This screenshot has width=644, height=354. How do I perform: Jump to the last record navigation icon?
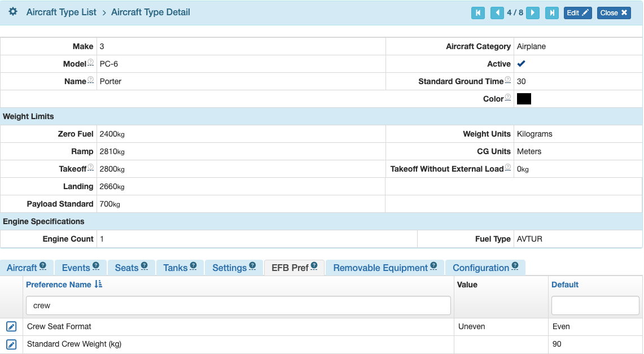[551, 12]
